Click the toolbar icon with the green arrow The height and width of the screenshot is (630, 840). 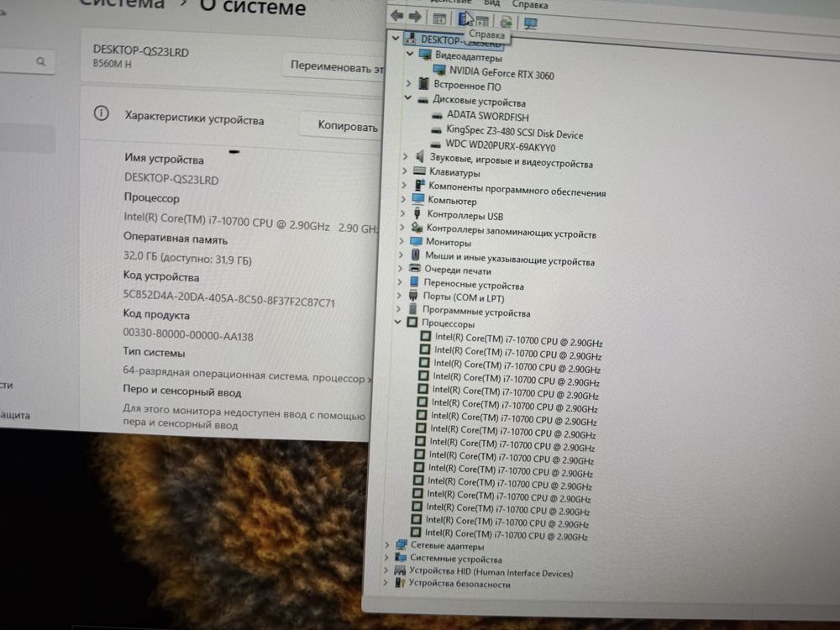click(x=505, y=22)
